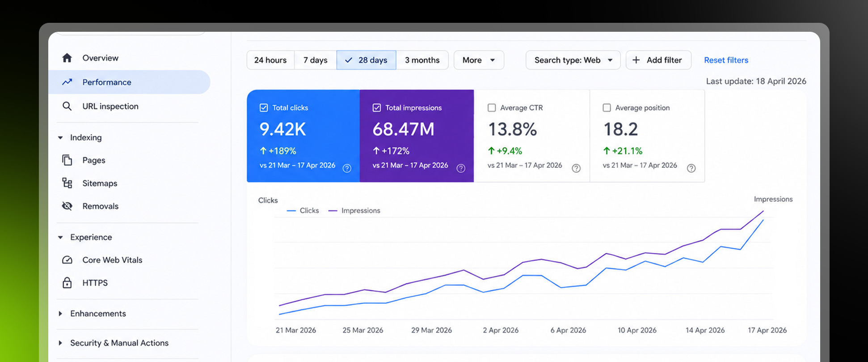
Task: Select the 3 months range tab
Action: [422, 60]
